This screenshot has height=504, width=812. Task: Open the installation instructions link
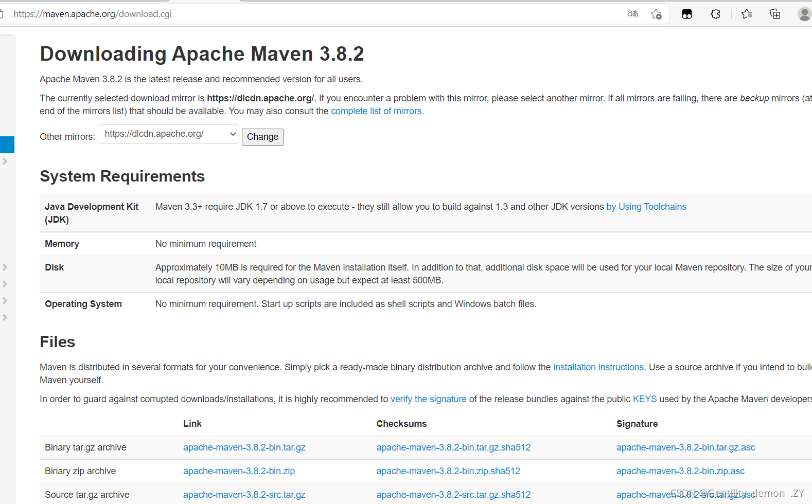click(x=599, y=367)
